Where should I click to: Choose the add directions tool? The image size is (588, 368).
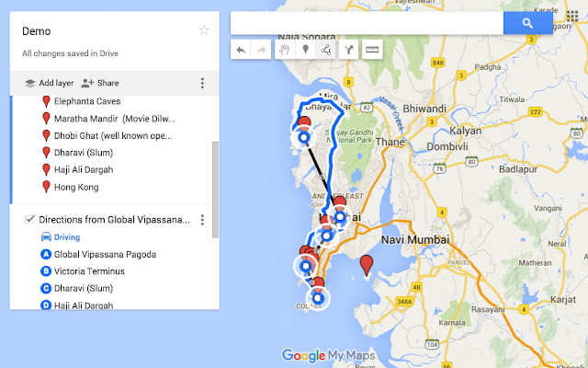[349, 50]
